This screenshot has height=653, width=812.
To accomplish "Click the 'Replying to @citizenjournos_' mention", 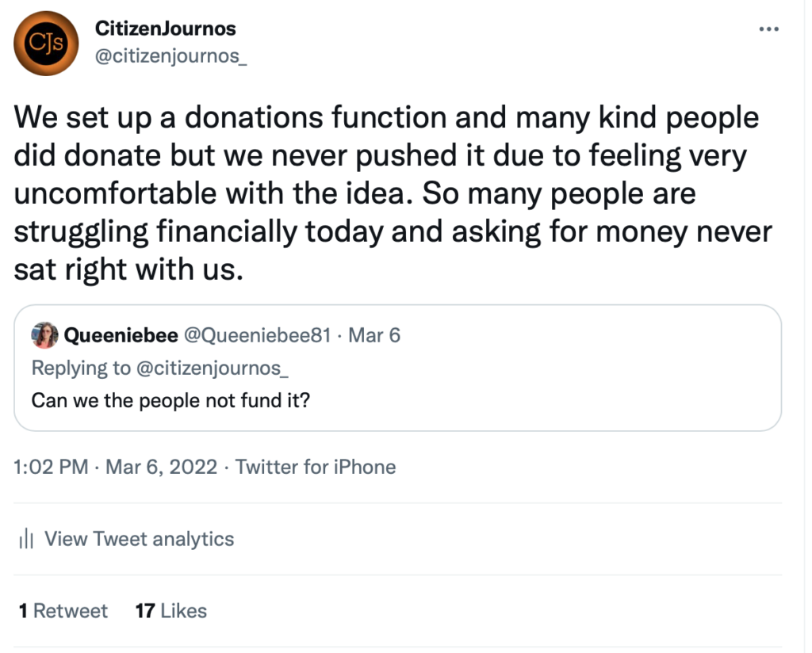I will coord(213,368).
